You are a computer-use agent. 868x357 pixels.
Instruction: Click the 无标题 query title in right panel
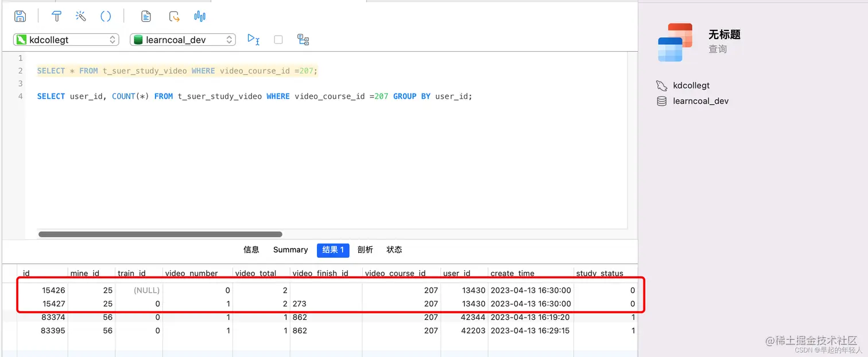point(724,34)
